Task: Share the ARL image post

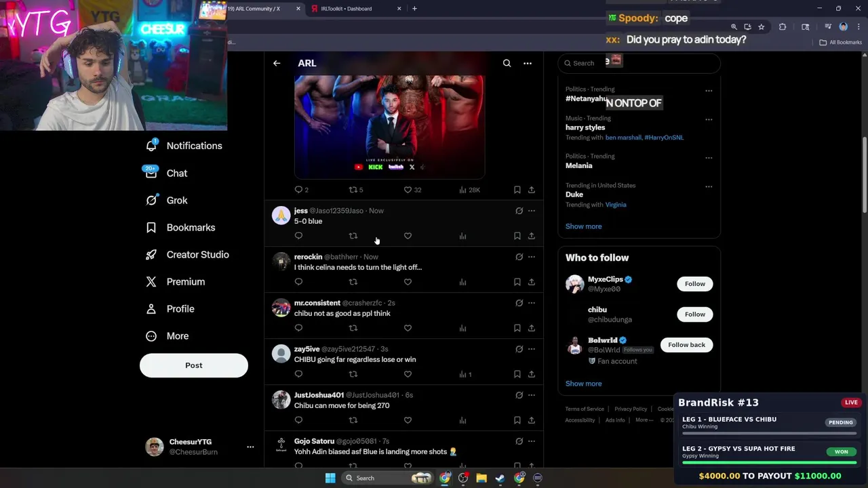Action: point(532,190)
